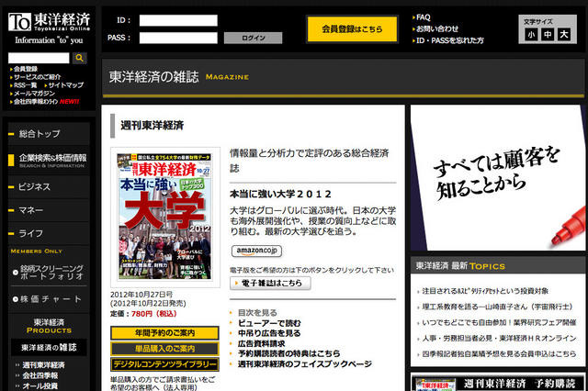The image size is (588, 391).
Task: Open 銘柄スクリーニング ポートフォリオ members item
Action: [x=49, y=273]
